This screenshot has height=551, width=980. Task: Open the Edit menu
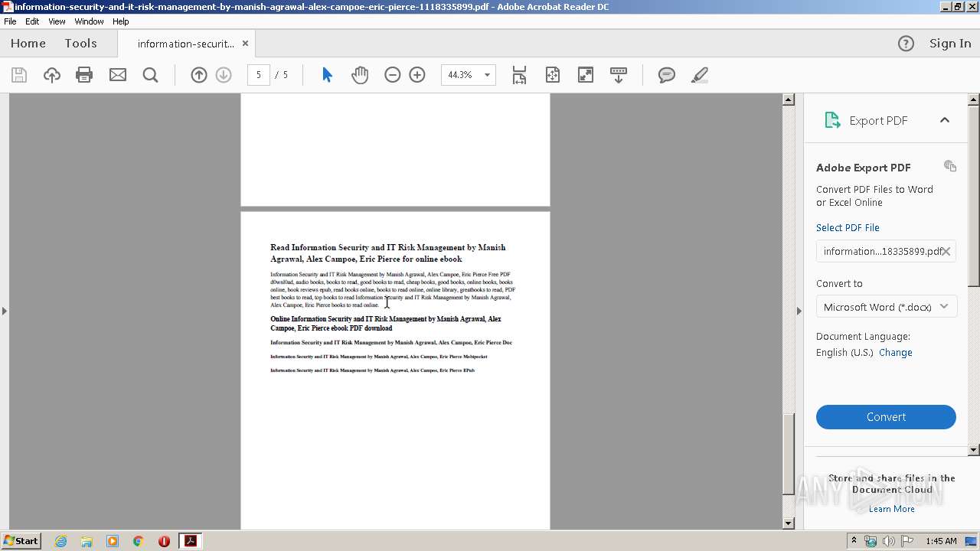(x=32, y=21)
